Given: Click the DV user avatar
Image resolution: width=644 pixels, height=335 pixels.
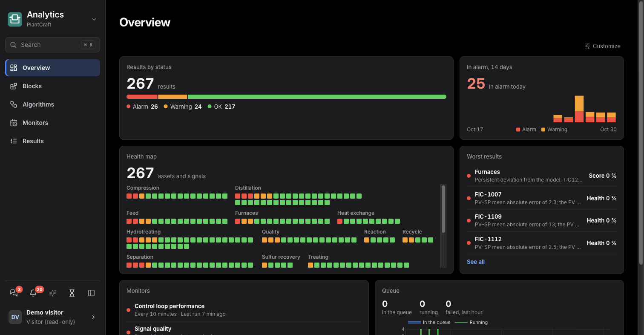Looking at the screenshot, I should pyautogui.click(x=15, y=317).
